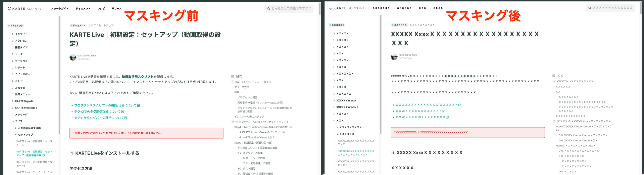Open the ドキュメント top navigation item
The image size is (644, 175).
[x=83, y=9]
